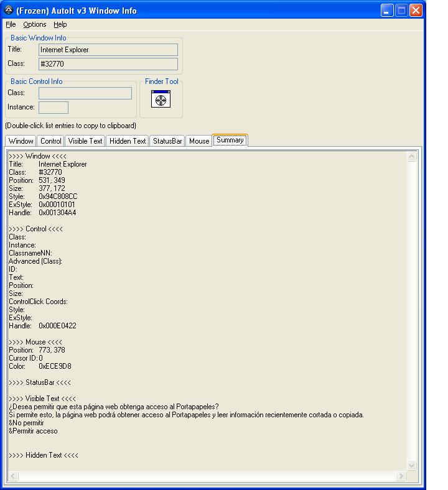Viewport: 448px width, 490px height.
Task: Minimize the AutoIt Window Info window
Action: [387, 11]
